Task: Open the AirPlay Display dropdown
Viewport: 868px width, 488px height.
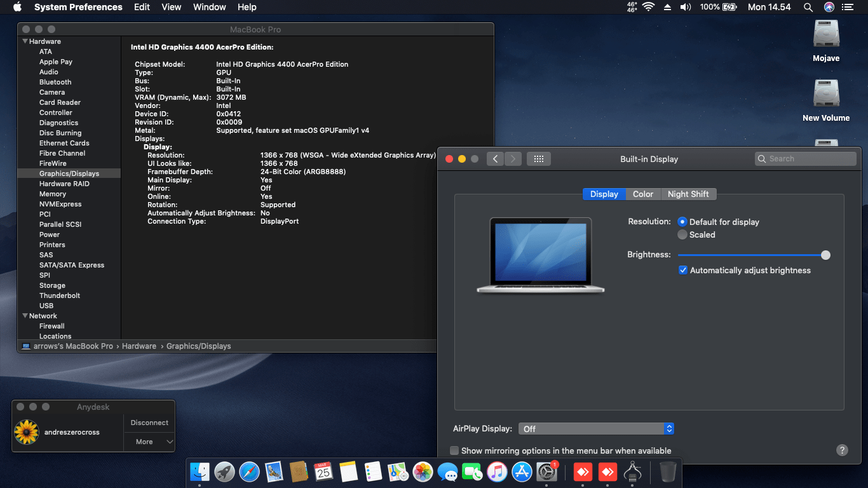Action: (596, 428)
